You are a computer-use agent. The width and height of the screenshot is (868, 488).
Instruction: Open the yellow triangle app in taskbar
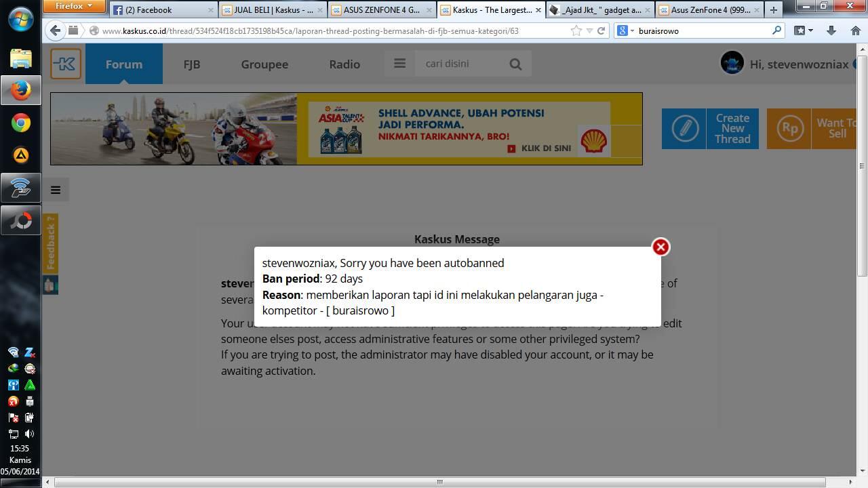click(x=20, y=155)
